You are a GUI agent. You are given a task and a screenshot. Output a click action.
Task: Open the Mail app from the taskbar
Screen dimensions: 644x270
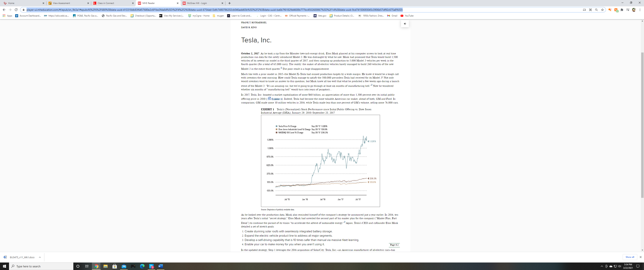(124, 266)
